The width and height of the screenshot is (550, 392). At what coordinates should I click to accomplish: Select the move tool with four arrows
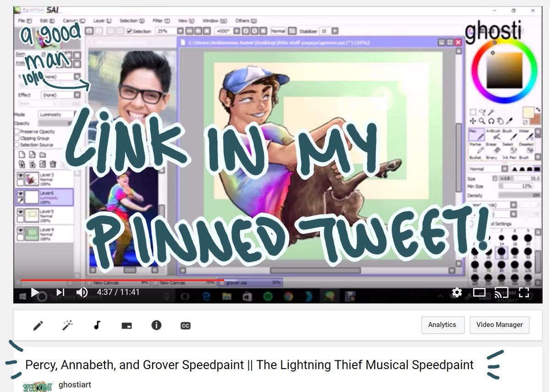click(473, 121)
